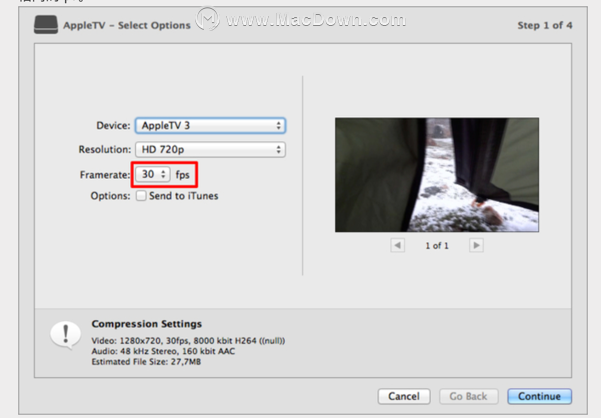Open the Framerate 30 popup selector
The height and width of the screenshot is (418, 601).
(153, 174)
